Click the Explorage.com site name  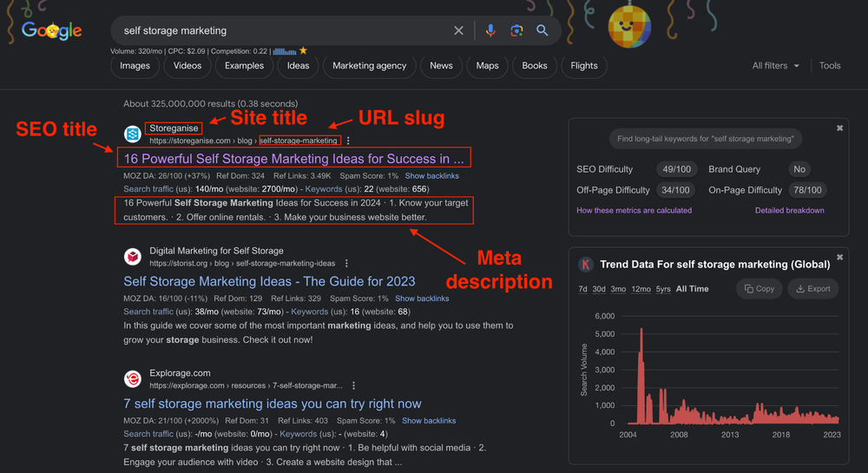pos(180,373)
